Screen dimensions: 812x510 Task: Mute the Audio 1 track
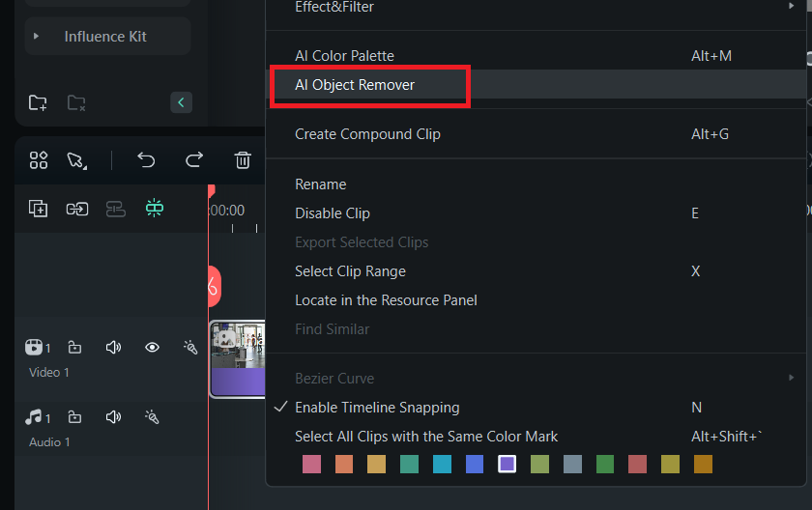113,417
